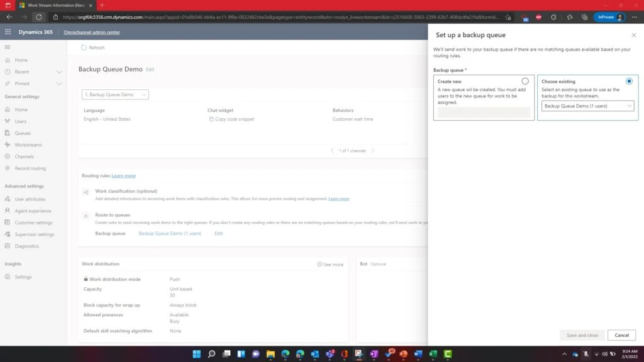Close the Set up a backup queue panel

(x=634, y=35)
